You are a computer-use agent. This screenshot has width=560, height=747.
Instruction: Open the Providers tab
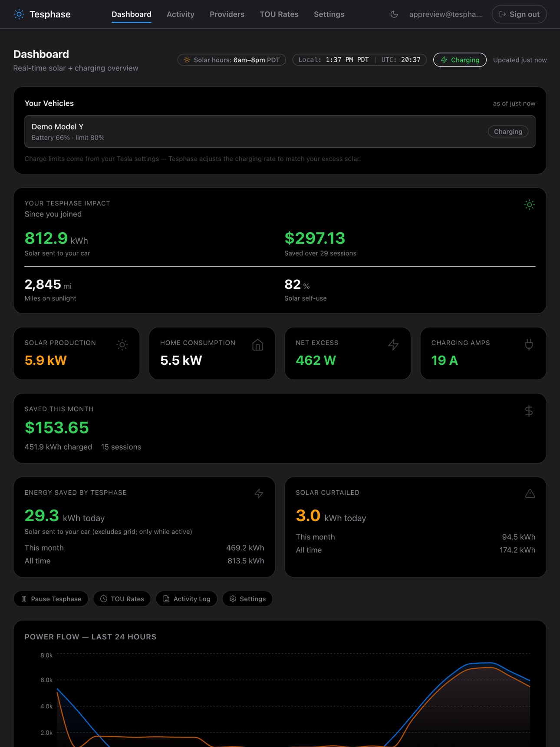point(227,14)
